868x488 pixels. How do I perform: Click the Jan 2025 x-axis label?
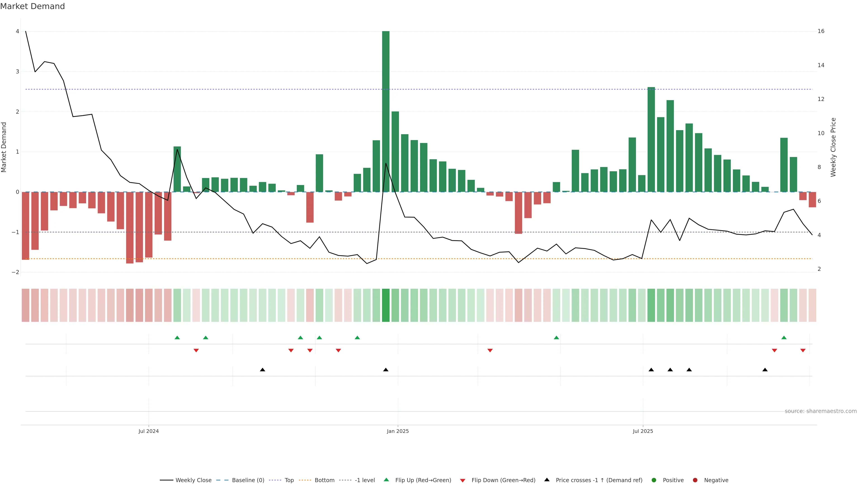tap(398, 431)
